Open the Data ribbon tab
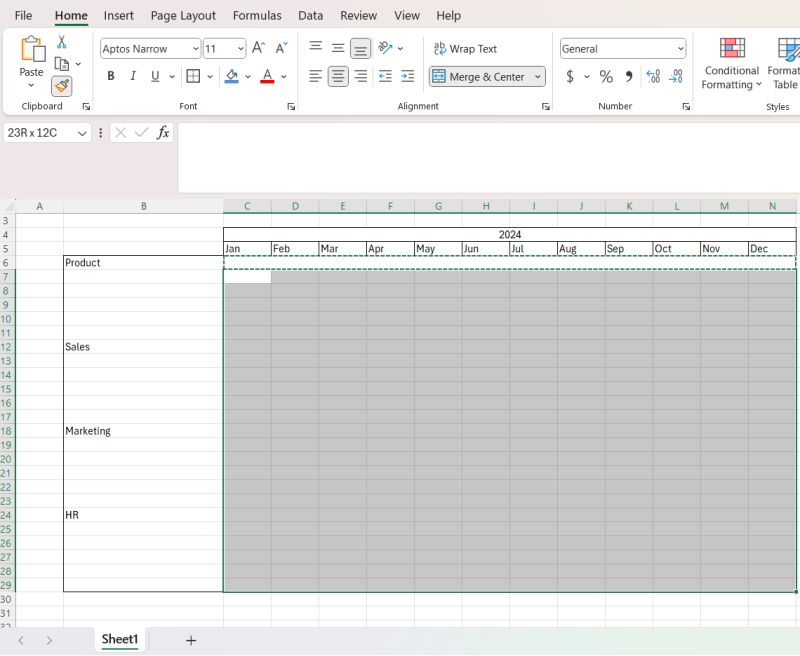The image size is (800, 656). point(310,15)
